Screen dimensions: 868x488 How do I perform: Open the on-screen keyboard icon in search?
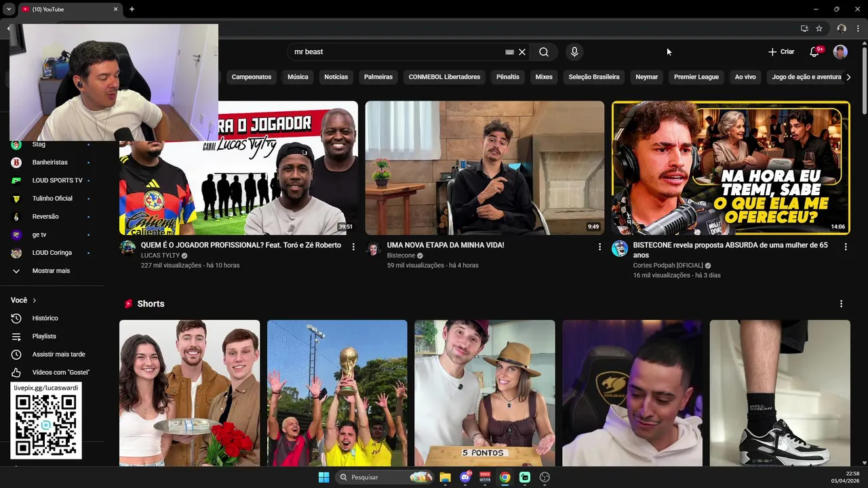(509, 52)
